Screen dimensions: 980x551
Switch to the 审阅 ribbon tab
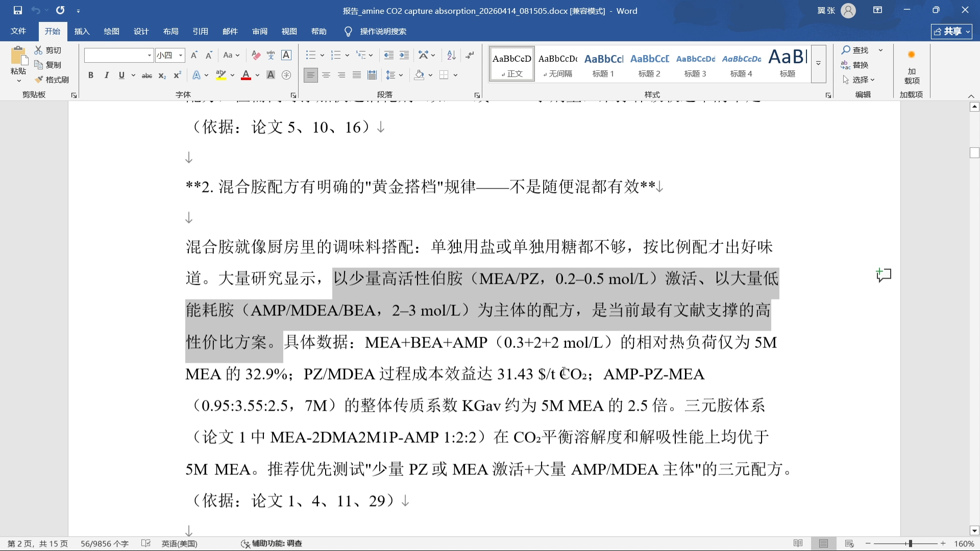(259, 31)
